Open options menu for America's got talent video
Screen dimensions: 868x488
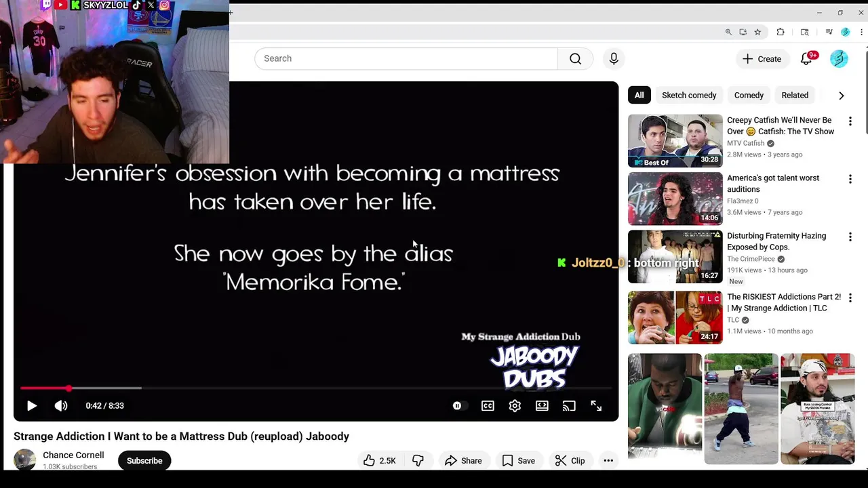pyautogui.click(x=850, y=179)
